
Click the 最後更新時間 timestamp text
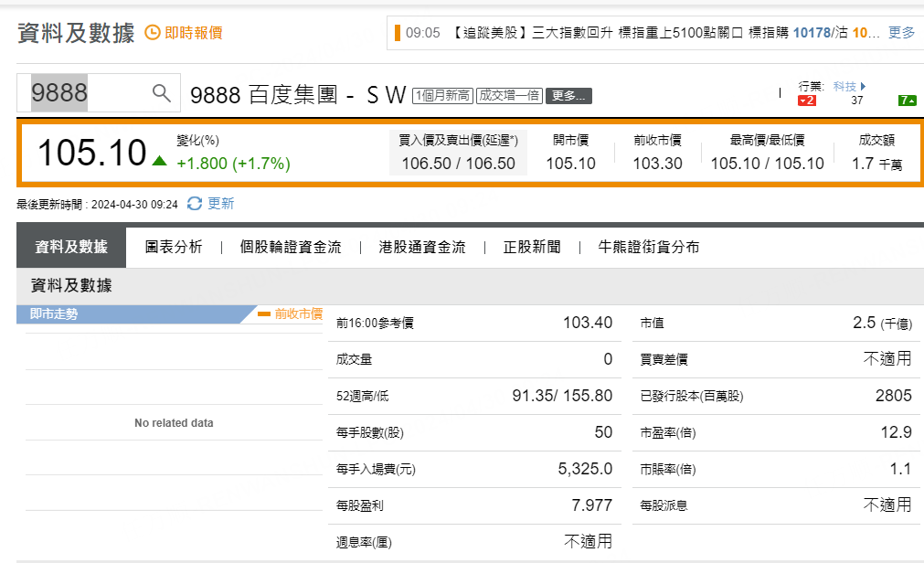(x=97, y=205)
